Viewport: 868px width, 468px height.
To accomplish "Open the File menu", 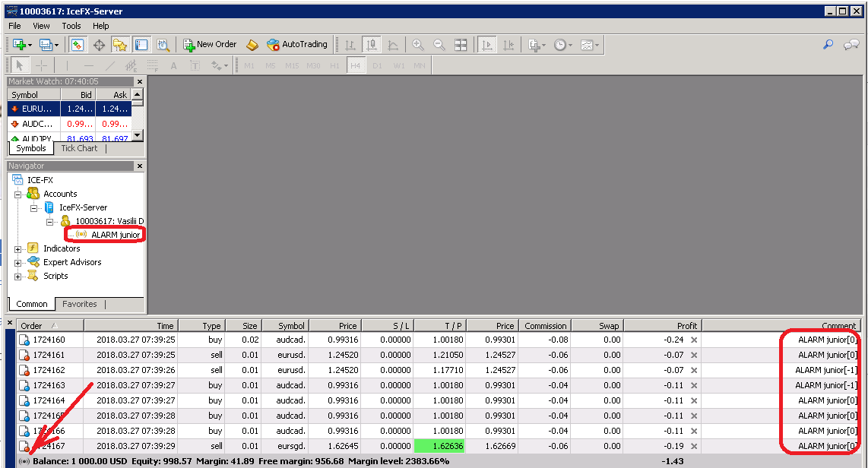I will 14,26.
